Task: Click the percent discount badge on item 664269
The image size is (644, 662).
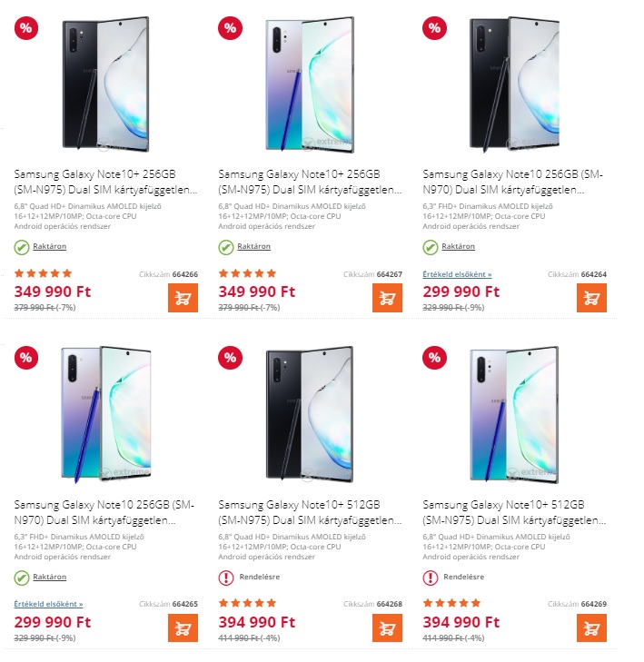Action: pos(433,358)
